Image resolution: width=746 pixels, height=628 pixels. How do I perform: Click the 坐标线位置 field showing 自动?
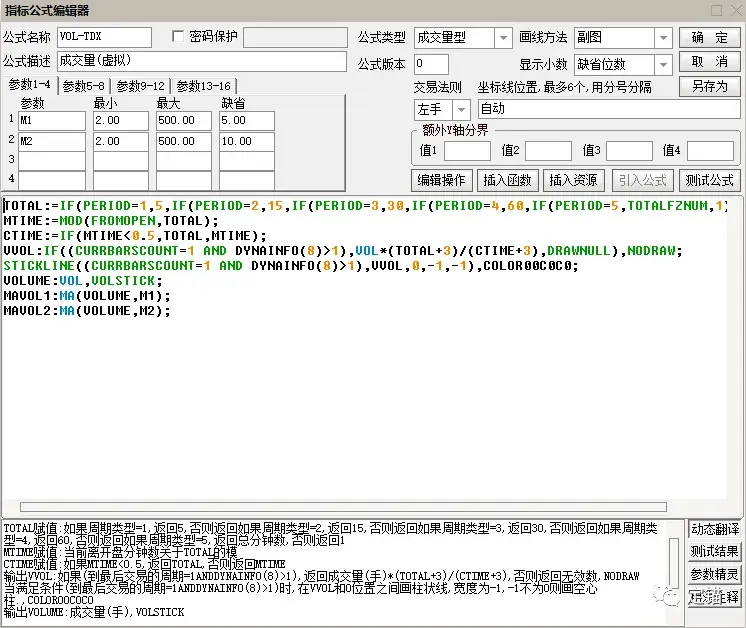609,109
